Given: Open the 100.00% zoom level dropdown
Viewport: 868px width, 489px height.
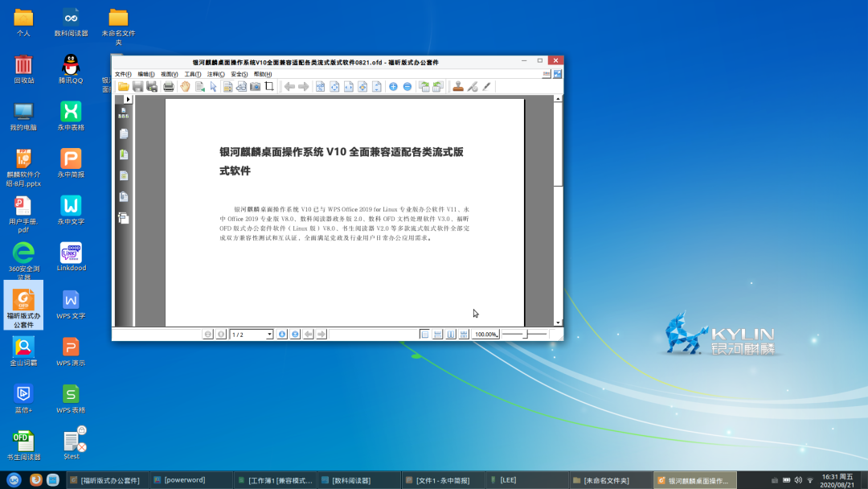Looking at the screenshot, I should pos(486,335).
